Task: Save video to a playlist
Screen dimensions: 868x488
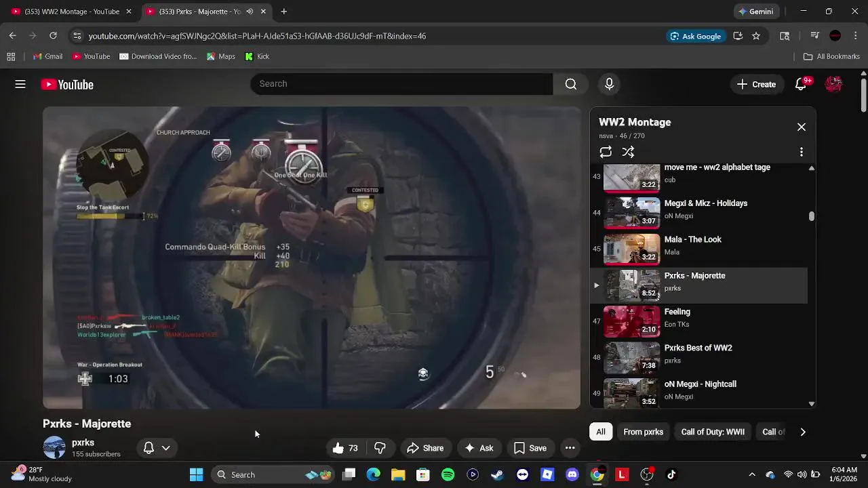Action: 530,448
